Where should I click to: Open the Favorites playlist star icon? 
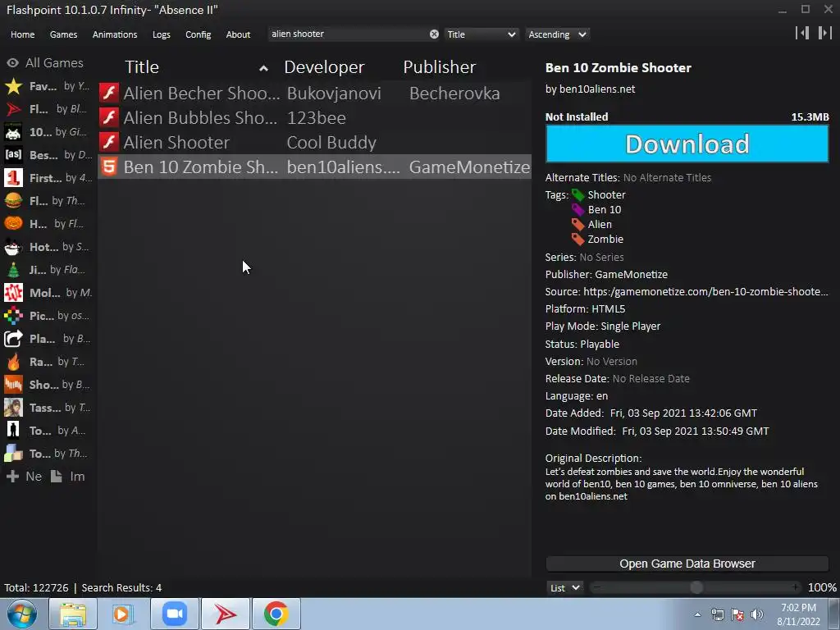[13, 86]
